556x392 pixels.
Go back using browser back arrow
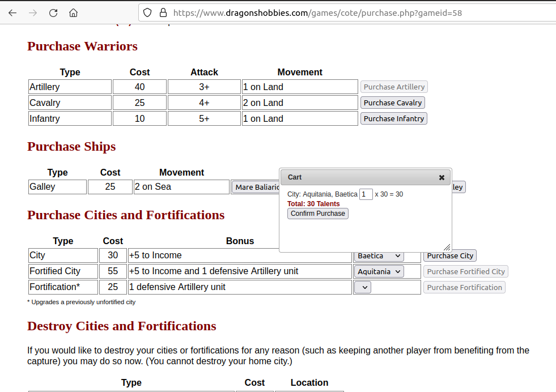[12, 13]
